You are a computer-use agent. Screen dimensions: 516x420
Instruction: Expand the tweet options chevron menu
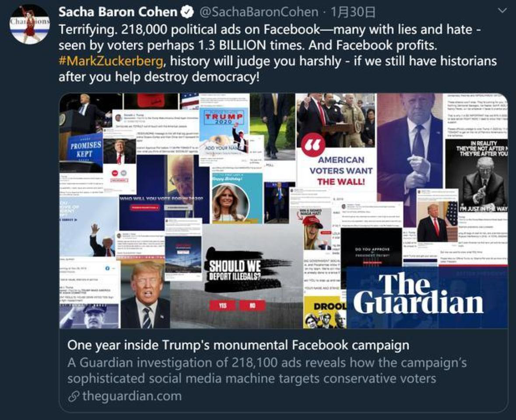(502, 11)
